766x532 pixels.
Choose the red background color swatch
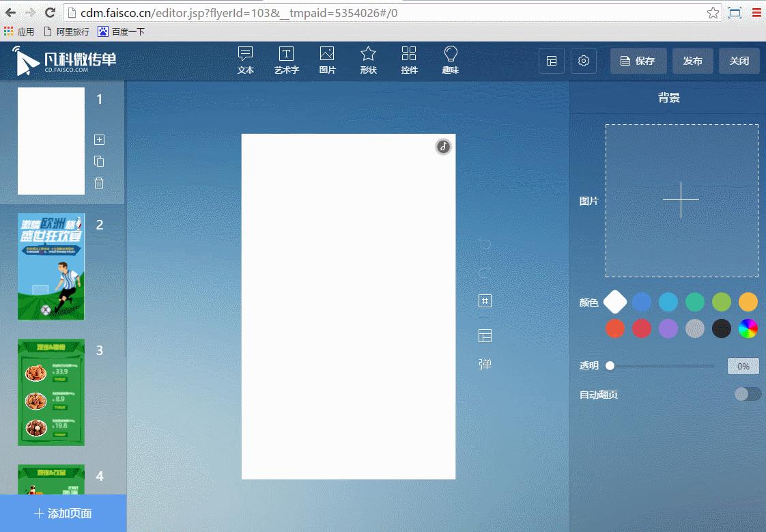[615, 328]
